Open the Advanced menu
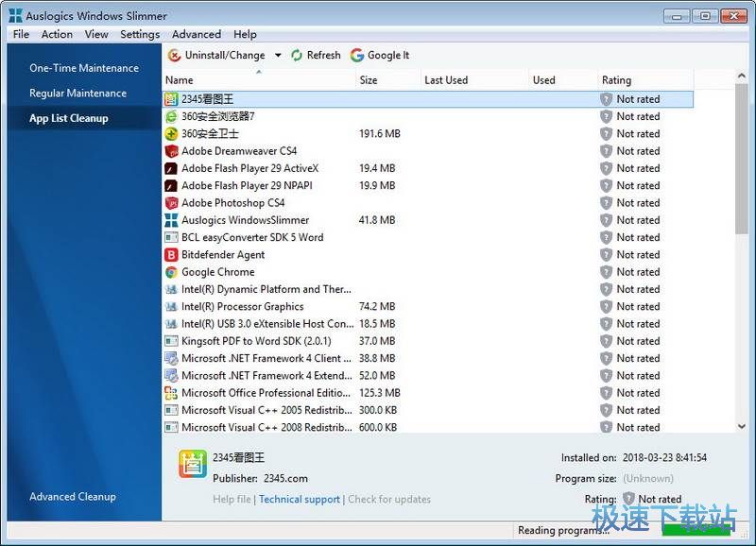 click(x=197, y=34)
